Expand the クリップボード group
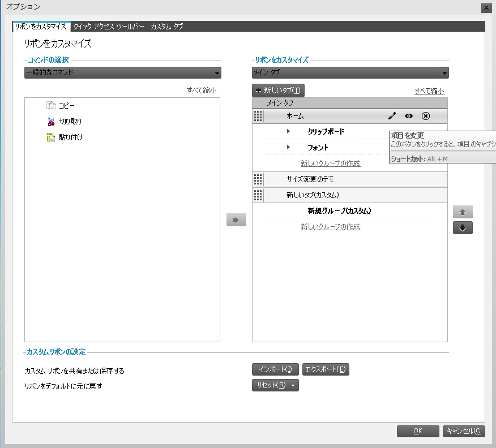496x448 pixels. point(288,131)
